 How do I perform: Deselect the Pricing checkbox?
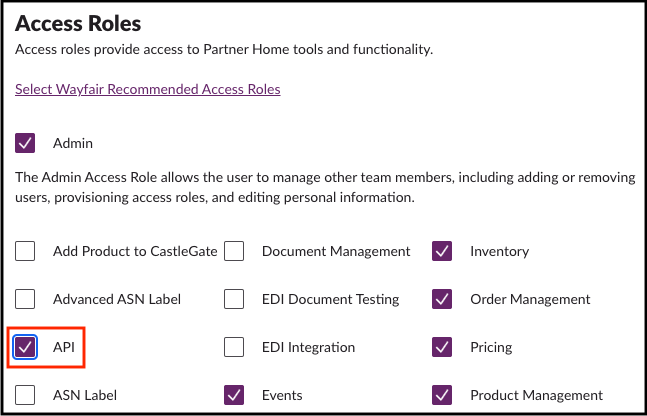click(x=443, y=347)
